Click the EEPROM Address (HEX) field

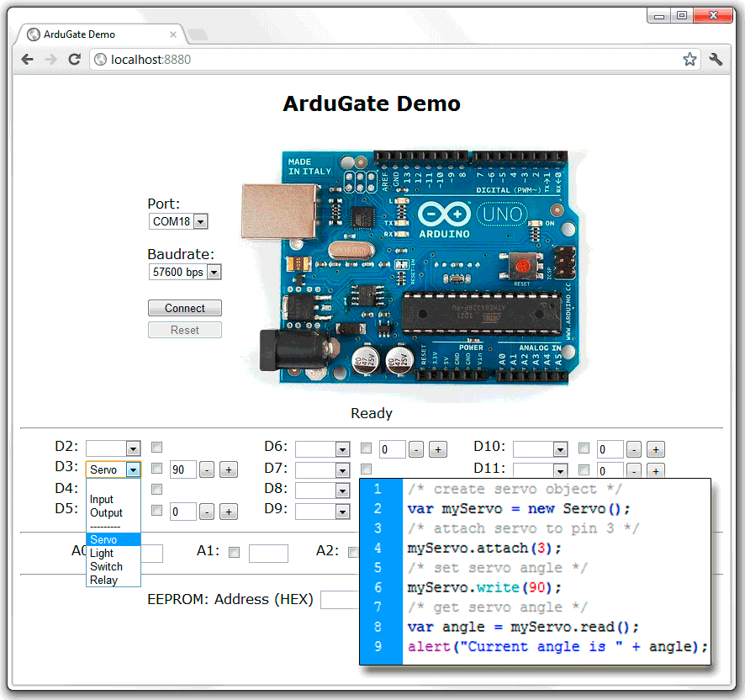coord(341,600)
